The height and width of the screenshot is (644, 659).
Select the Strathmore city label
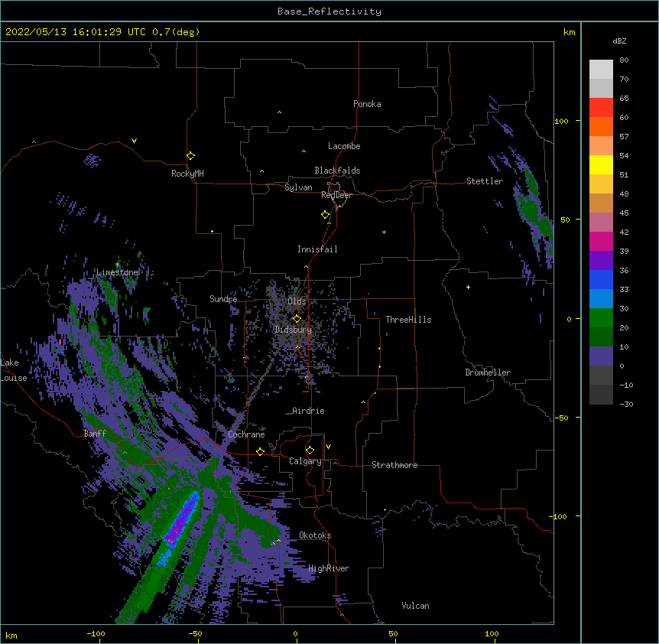pos(394,465)
